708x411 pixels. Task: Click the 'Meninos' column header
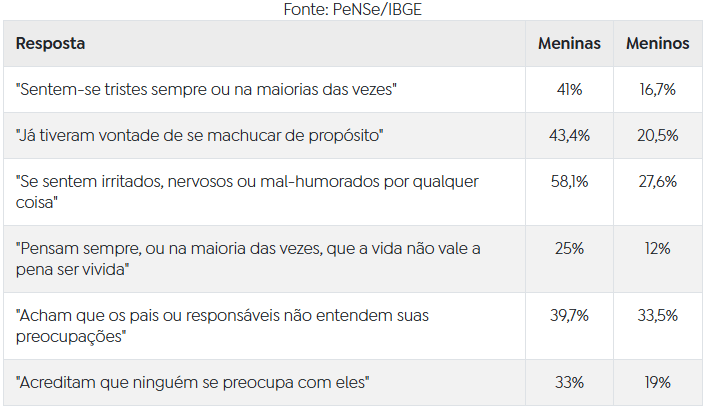(x=657, y=44)
